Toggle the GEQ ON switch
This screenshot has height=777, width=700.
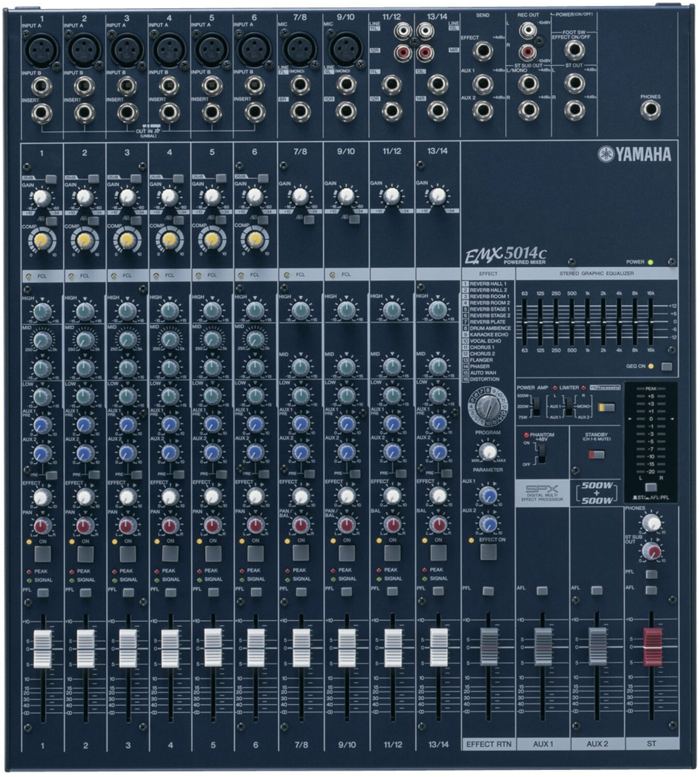click(667, 366)
